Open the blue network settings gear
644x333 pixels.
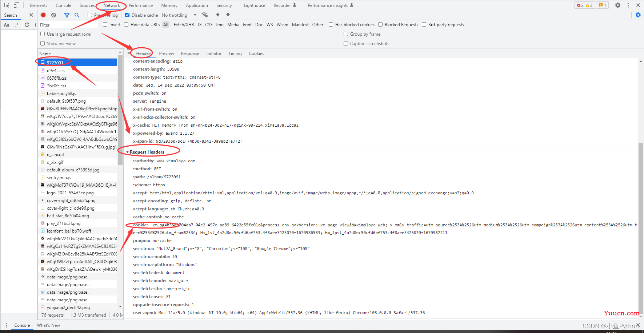638,15
